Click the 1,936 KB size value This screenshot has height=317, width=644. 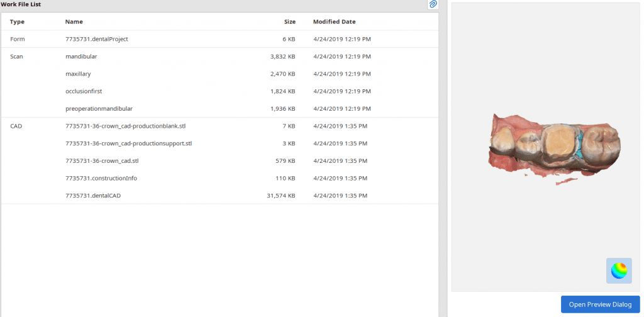283,109
